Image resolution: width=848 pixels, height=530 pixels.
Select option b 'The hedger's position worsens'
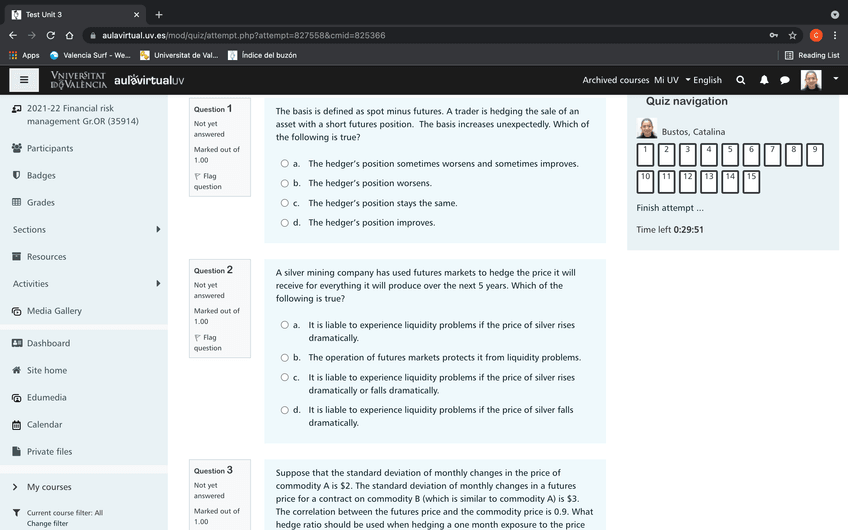coord(284,183)
